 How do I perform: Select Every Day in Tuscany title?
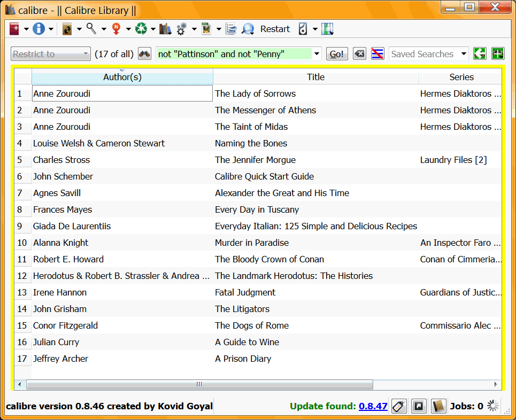pyautogui.click(x=257, y=209)
